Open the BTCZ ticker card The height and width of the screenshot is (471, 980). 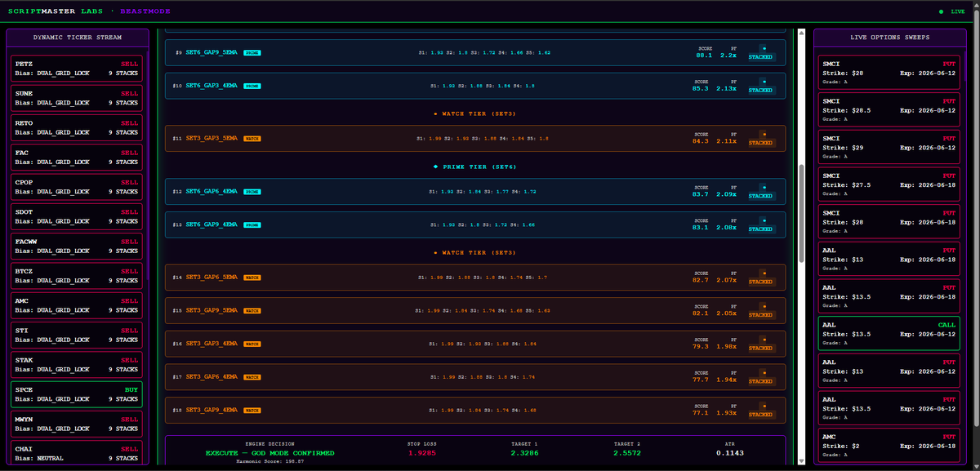[x=77, y=275]
